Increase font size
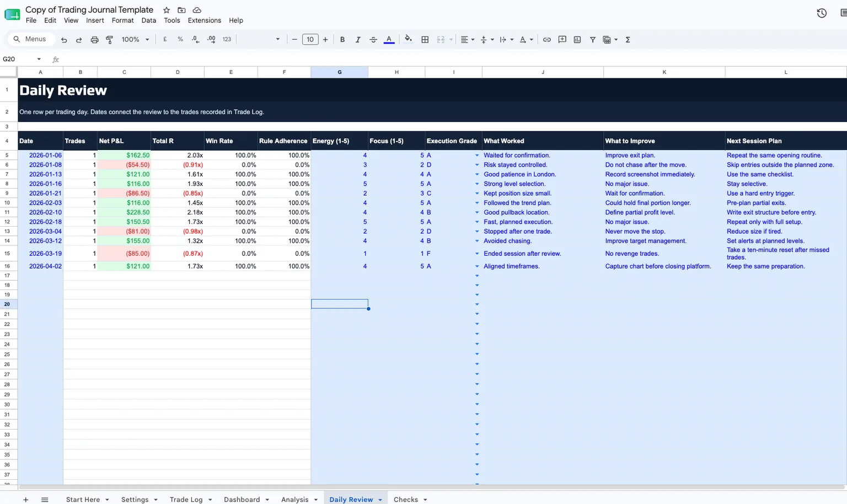This screenshot has width=847, height=504. 325,40
